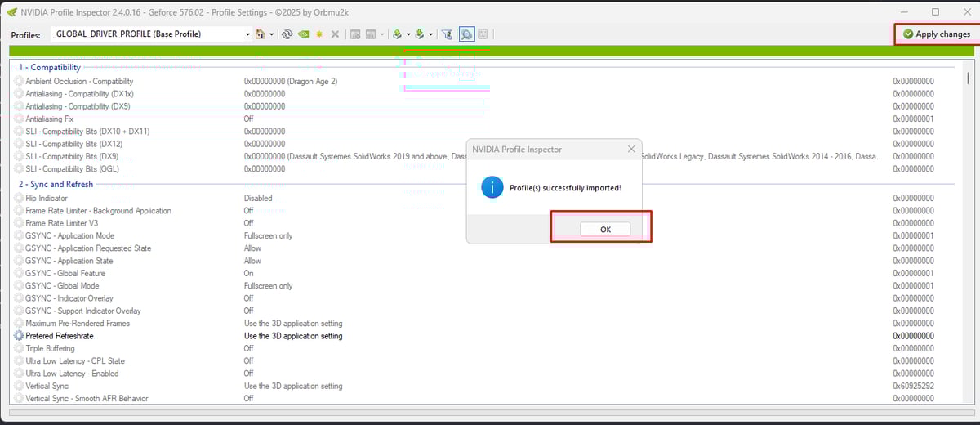Minimize the NVIDIA Profile Inspector window
The height and width of the screenshot is (425, 980).
click(905, 11)
